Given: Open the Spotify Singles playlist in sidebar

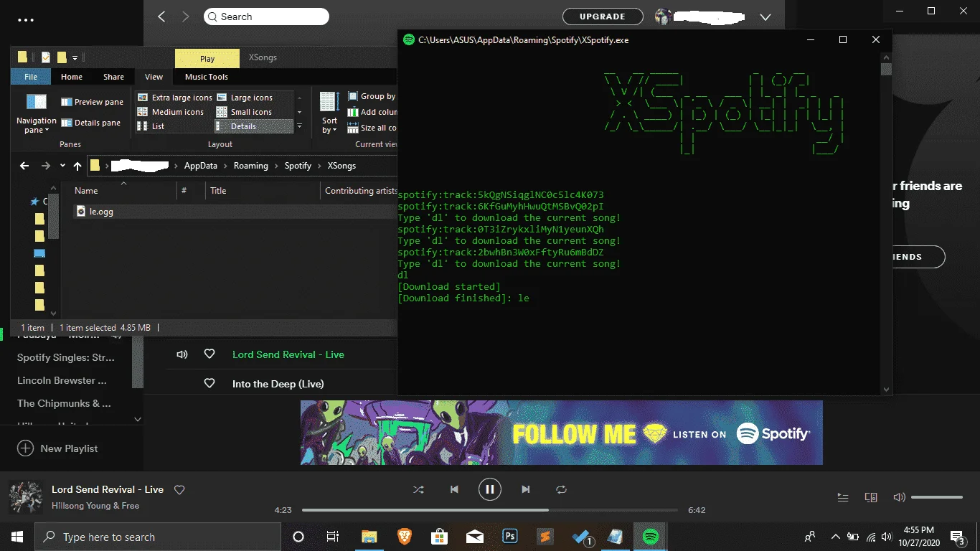Looking at the screenshot, I should 66,357.
